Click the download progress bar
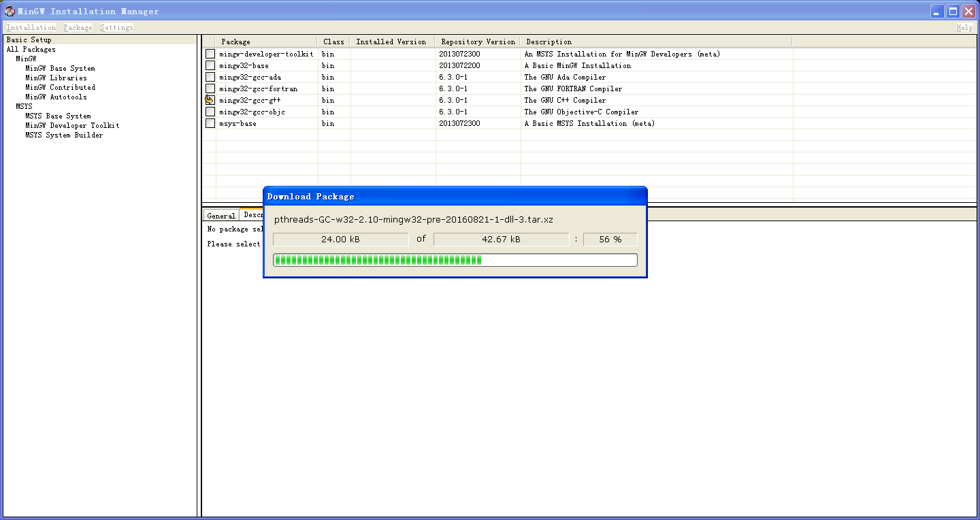The image size is (980, 520). (455, 260)
